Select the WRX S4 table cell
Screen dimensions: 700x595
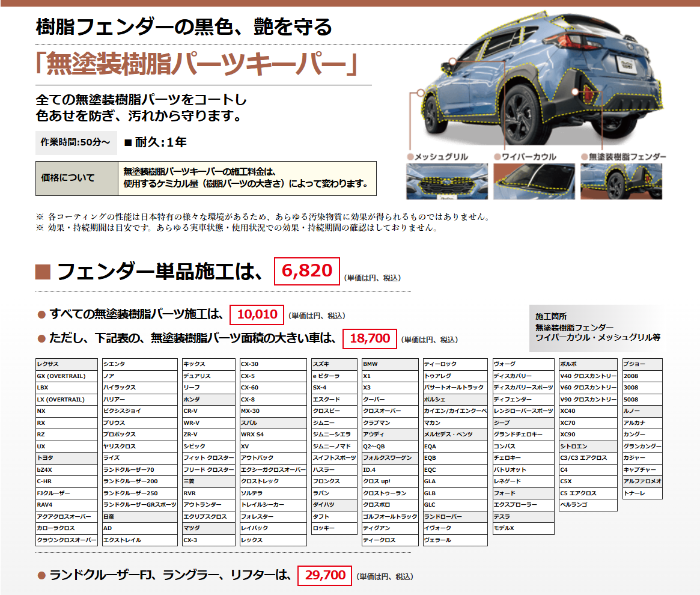[273, 434]
